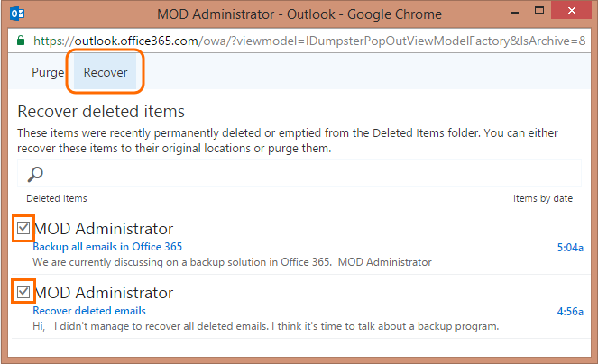Click the search magnifier icon

point(35,174)
